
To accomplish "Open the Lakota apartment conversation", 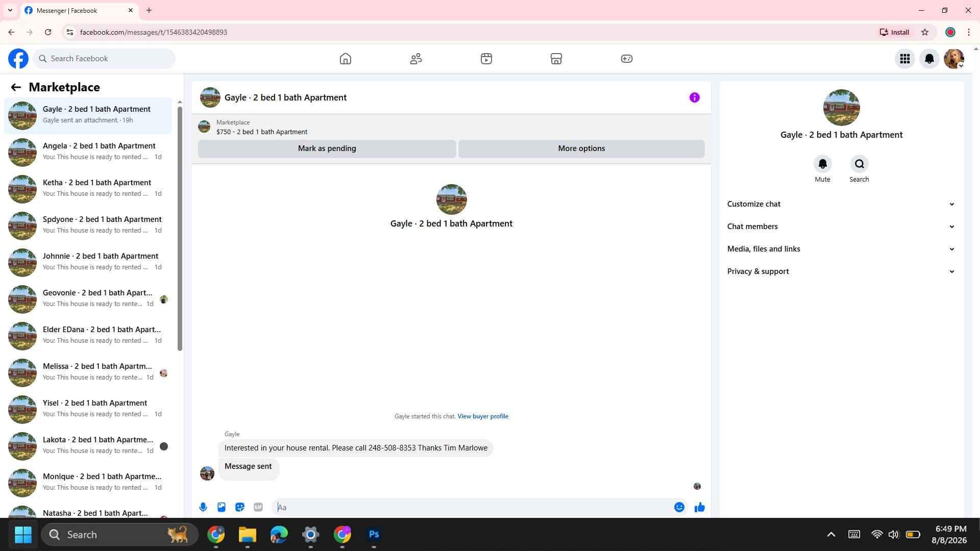I will [x=88, y=446].
